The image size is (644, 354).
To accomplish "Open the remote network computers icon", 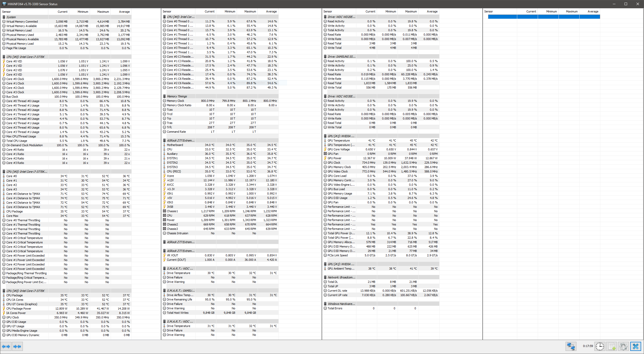I will (x=571, y=346).
